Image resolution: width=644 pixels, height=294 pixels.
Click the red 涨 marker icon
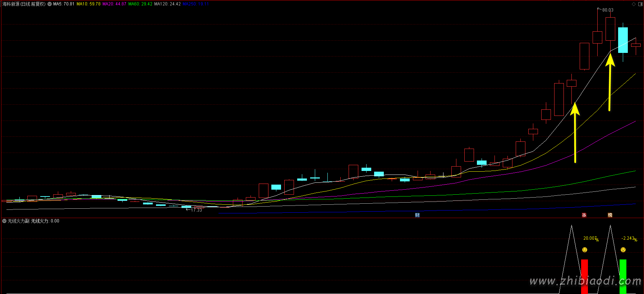click(584, 215)
